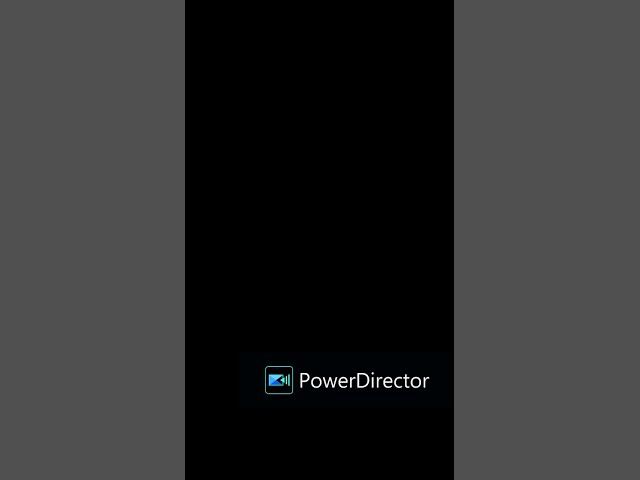Open the PowerDirector watermark icon beside the text
This screenshot has height=480, width=640.
(x=279, y=380)
